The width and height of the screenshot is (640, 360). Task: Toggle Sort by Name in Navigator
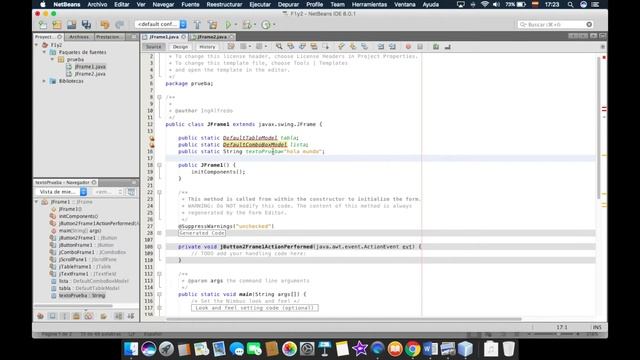[118, 316]
